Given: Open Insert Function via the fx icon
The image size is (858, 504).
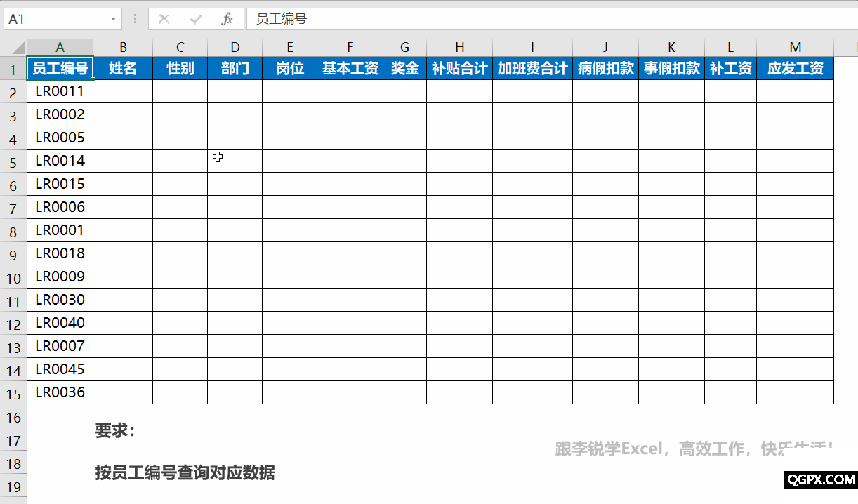Looking at the screenshot, I should click(x=227, y=19).
